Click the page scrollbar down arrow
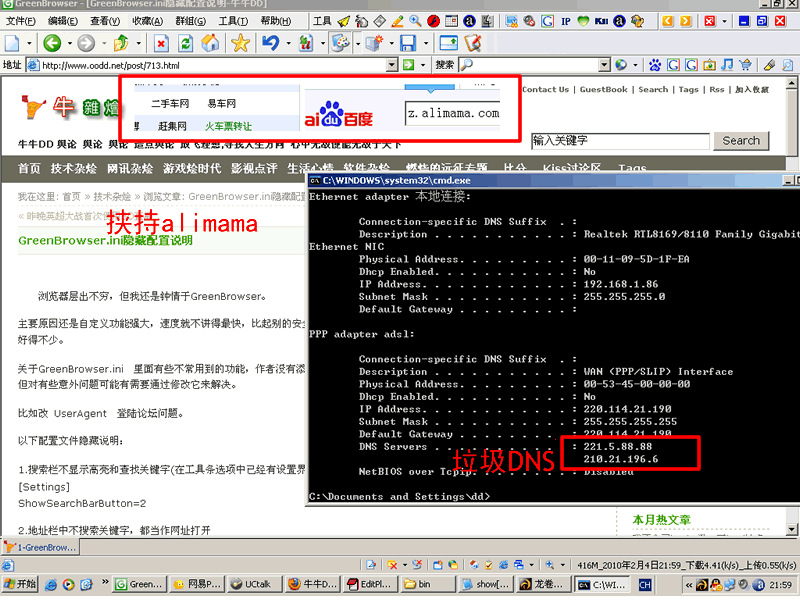The height and width of the screenshot is (600, 800). (x=791, y=530)
